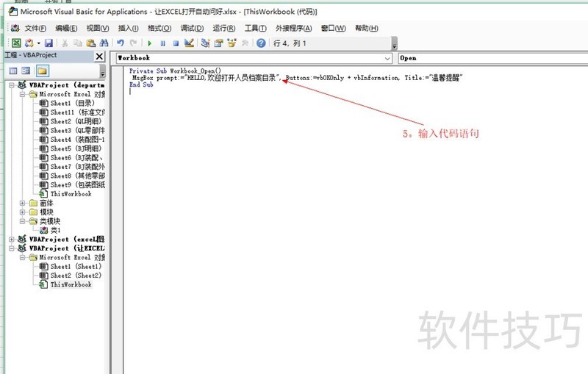
Task: Click Insert UserForm toolbar icon
Action: 29,43
